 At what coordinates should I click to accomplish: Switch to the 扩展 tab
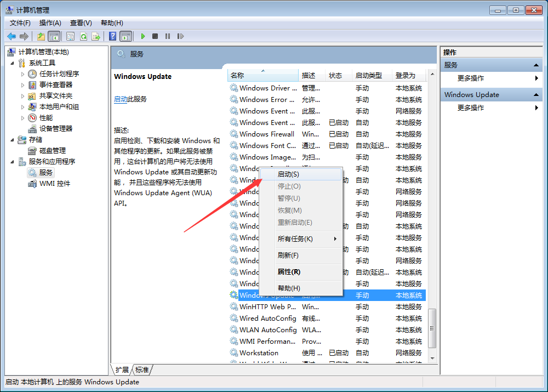coord(122,370)
